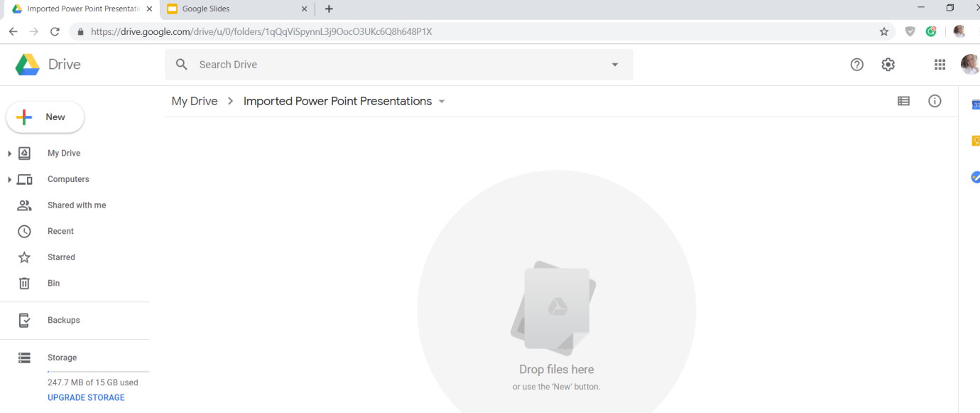Viewport: 980px width, 413px height.
Task: Show folder details info icon
Action: 935,101
